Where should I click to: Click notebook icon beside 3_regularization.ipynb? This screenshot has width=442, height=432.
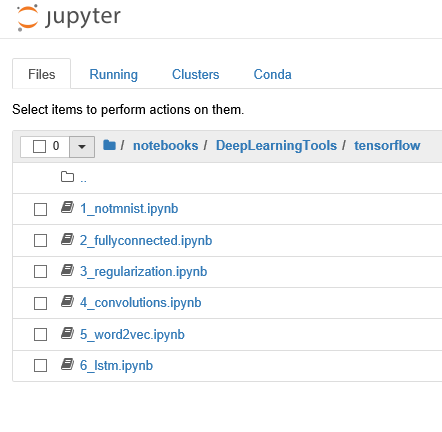[x=67, y=270]
